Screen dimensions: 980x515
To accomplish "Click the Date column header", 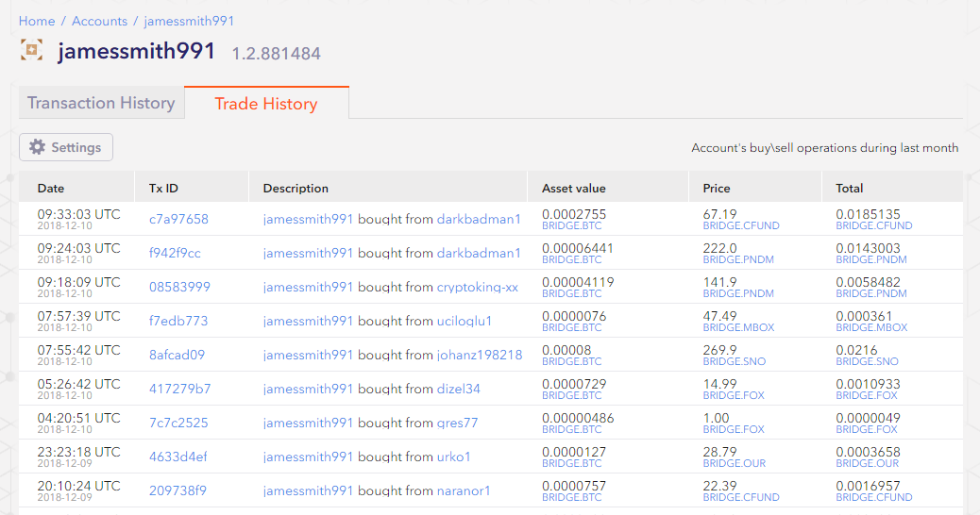I will click(51, 188).
